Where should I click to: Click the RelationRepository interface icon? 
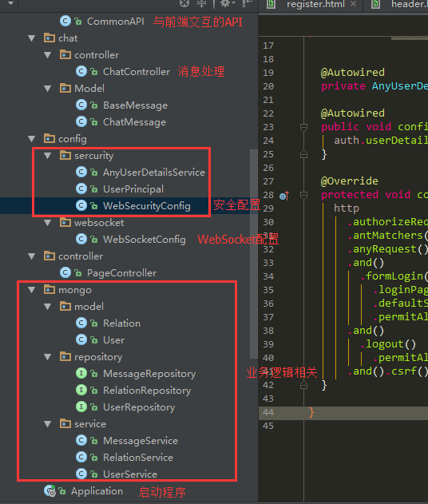tap(81, 390)
